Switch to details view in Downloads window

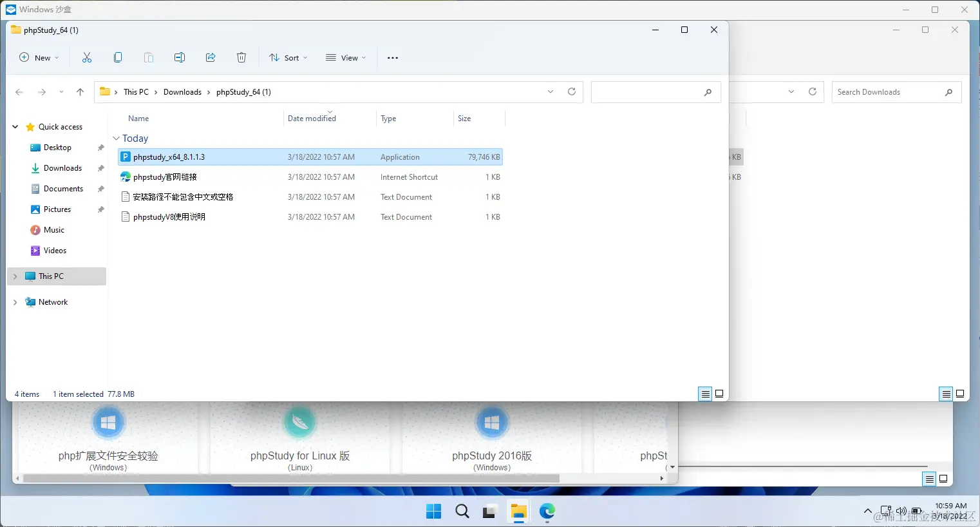pyautogui.click(x=946, y=394)
